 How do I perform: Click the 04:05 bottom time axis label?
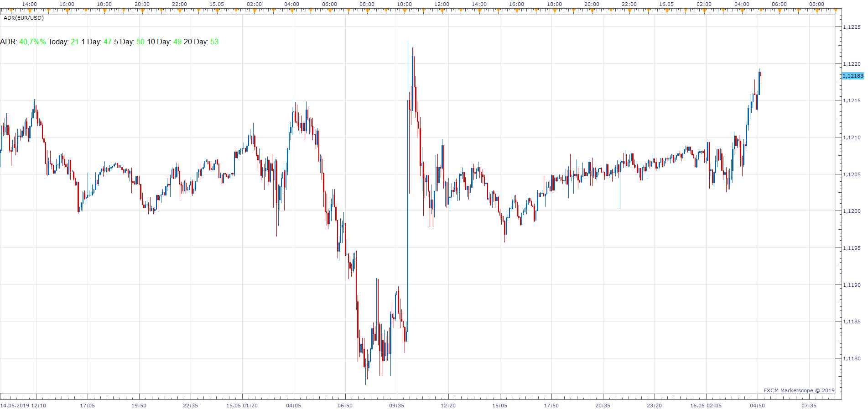pos(294,406)
